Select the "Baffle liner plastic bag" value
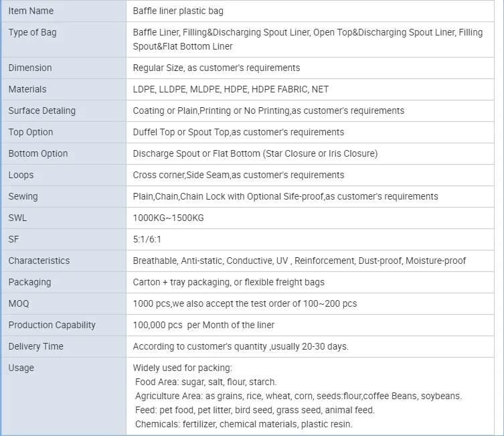This screenshot has width=504, height=436. coord(178,11)
